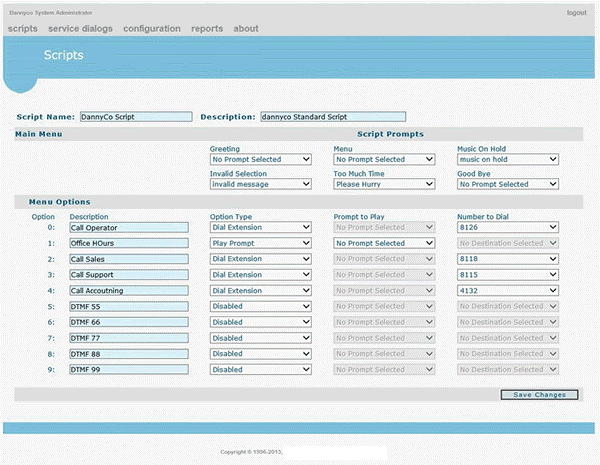Open Number to Dial dropdown showing 8118

[x=508, y=259]
